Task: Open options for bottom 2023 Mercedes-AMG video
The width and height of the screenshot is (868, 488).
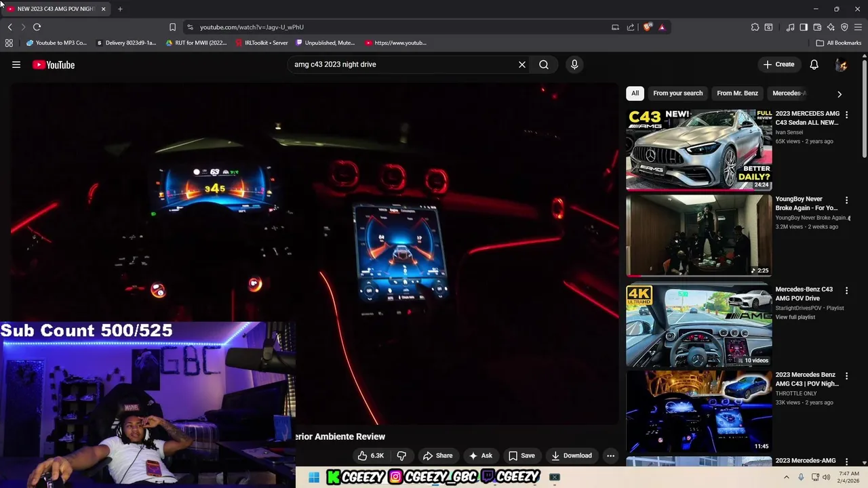Action: (x=846, y=462)
